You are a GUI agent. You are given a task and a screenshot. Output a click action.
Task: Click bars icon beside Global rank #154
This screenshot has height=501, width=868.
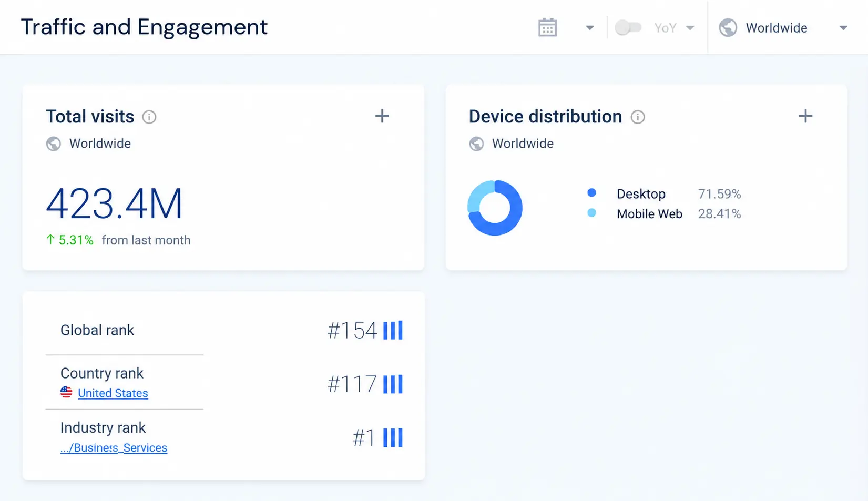click(x=393, y=330)
